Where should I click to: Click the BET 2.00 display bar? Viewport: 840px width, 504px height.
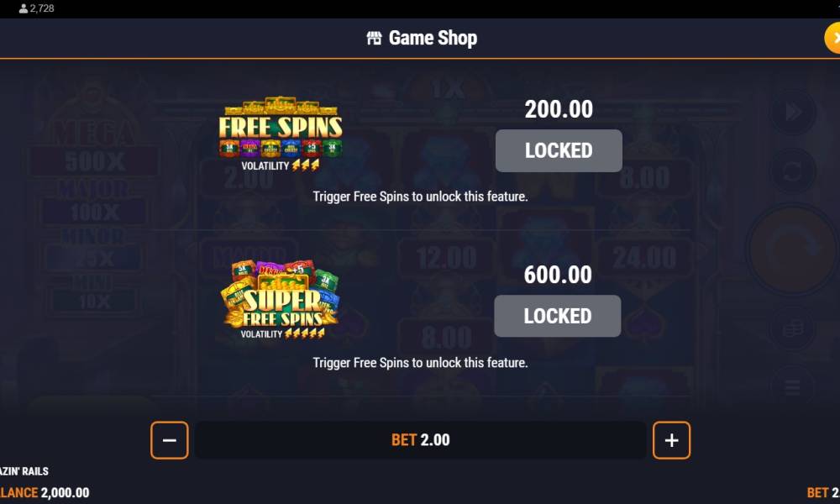tap(421, 440)
